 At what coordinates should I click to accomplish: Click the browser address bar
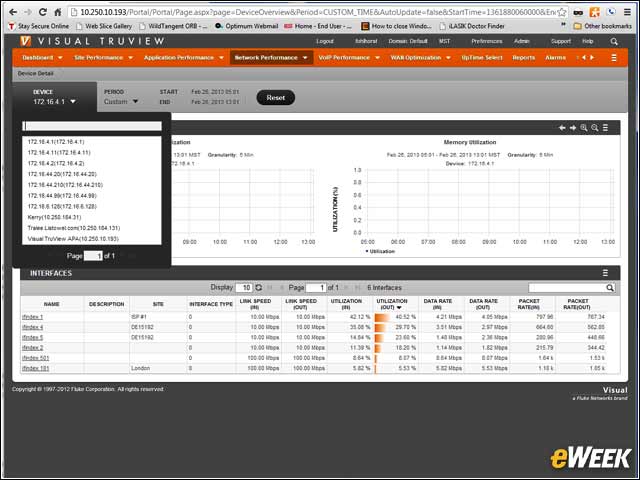click(313, 12)
